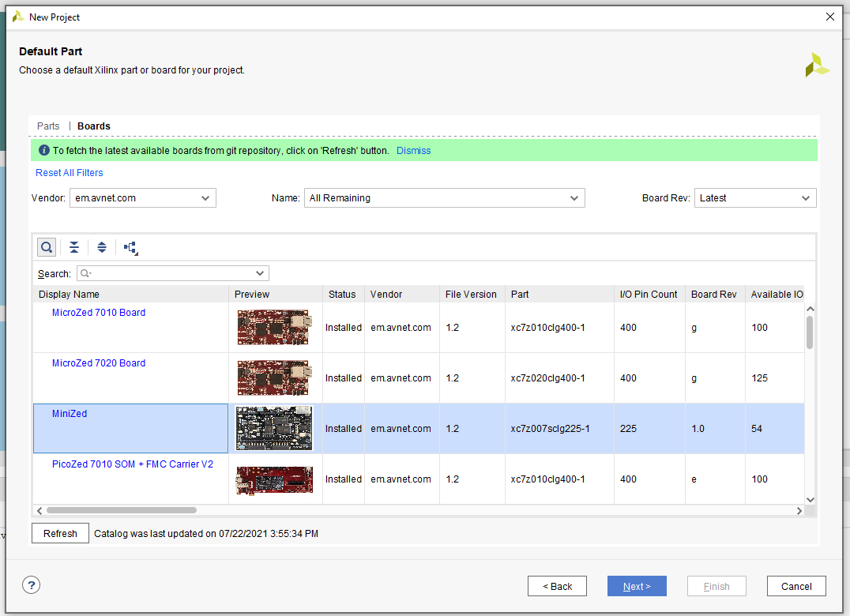This screenshot has width=850, height=616.
Task: Click scroll up arrow of board table
Action: tap(810, 309)
